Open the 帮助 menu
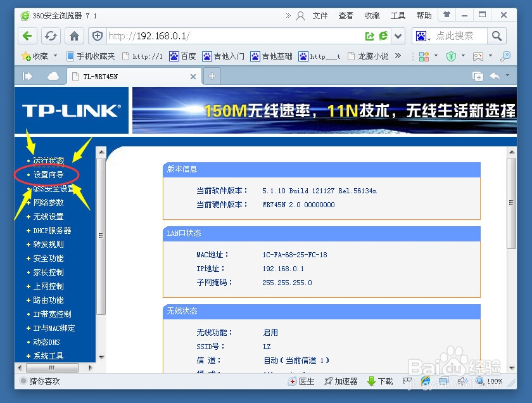This screenshot has height=403, width=532. 424,16
